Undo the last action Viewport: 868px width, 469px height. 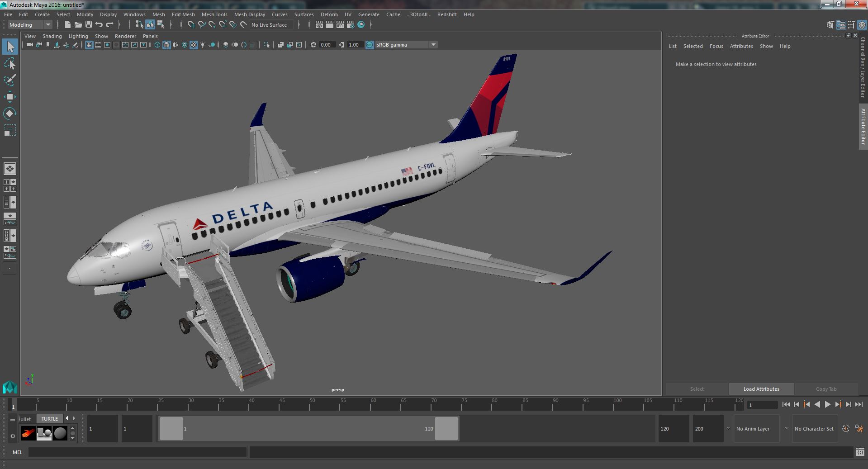(99, 25)
